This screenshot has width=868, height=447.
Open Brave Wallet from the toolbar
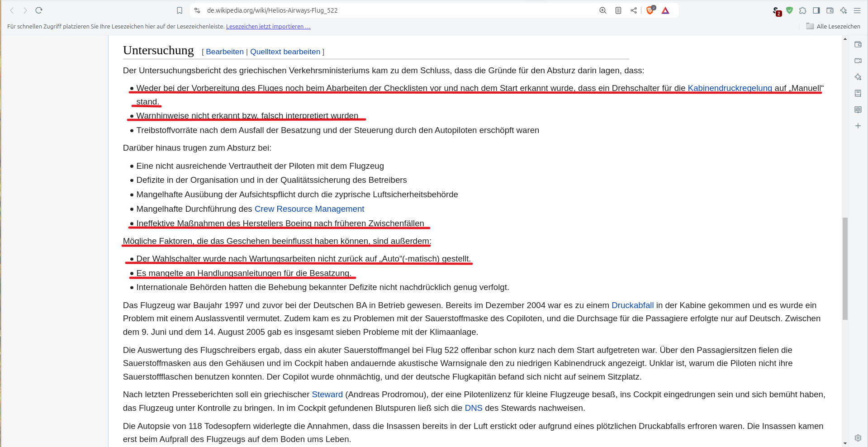point(830,10)
